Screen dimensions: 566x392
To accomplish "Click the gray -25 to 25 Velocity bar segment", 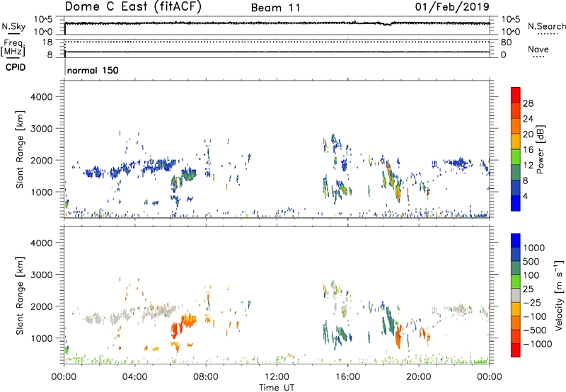I will (516, 295).
